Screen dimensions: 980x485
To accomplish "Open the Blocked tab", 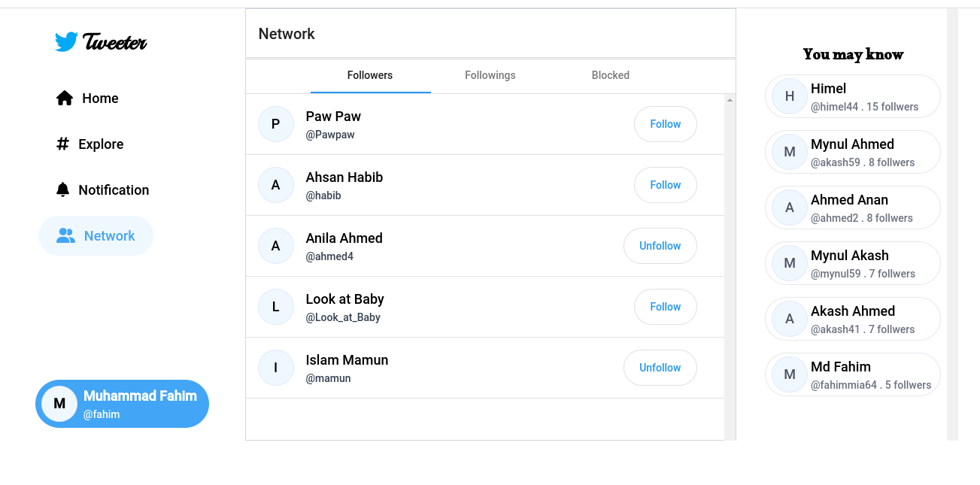I will (610, 75).
